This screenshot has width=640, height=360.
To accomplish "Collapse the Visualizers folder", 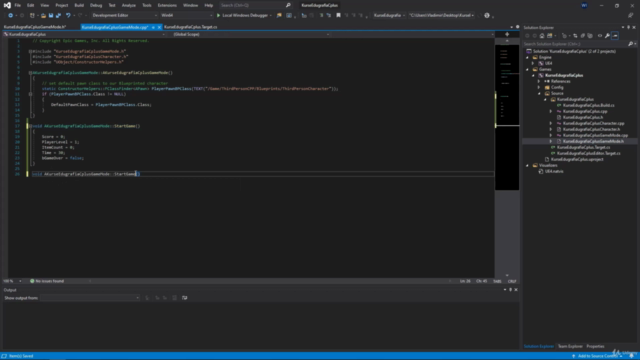I will (x=527, y=166).
